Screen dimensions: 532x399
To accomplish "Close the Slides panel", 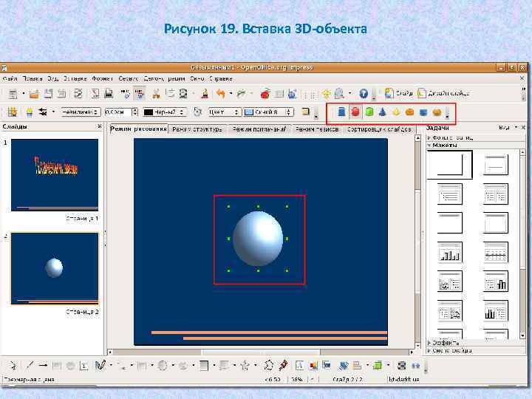I will [x=100, y=126].
